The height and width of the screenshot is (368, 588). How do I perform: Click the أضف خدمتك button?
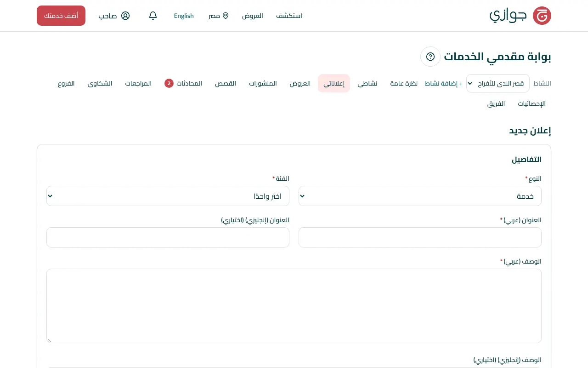click(x=61, y=16)
